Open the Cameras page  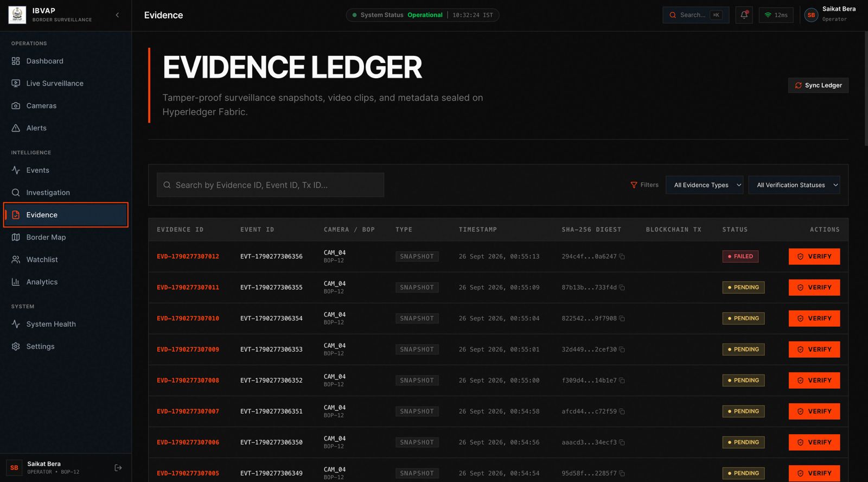[x=66, y=106]
